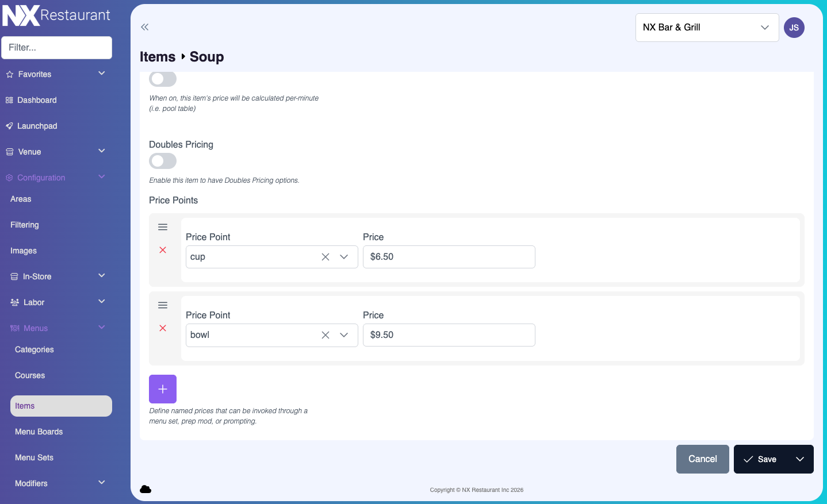This screenshot has width=827, height=504.
Task: Open the NX Bar & Grill venue dropdown
Action: tap(706, 28)
